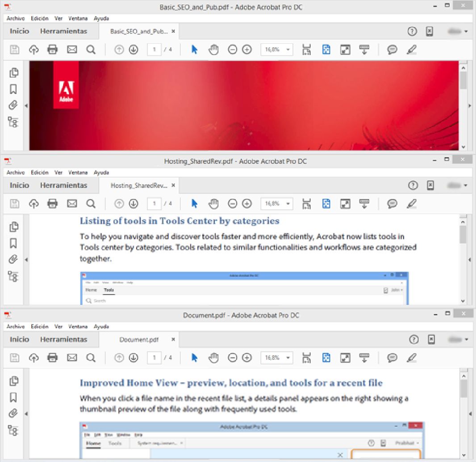Open mobile link icon in Document.pdf window

click(431, 339)
